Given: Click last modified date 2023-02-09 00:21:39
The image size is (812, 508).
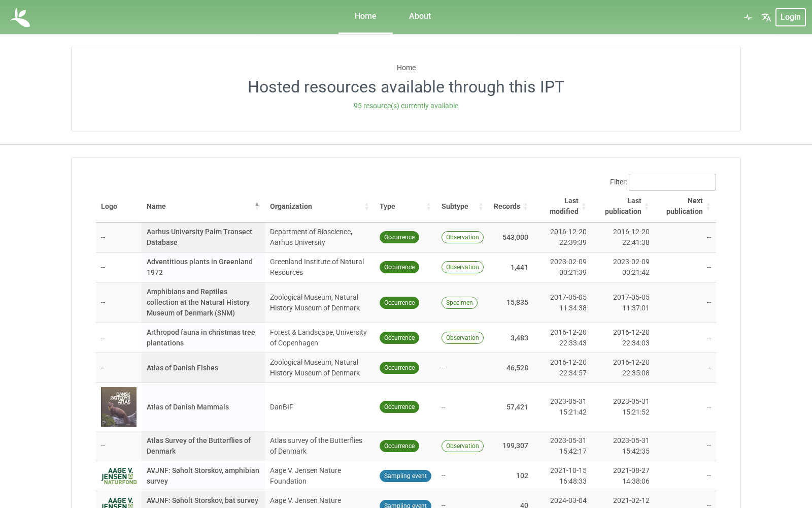Looking at the screenshot, I should point(568,267).
